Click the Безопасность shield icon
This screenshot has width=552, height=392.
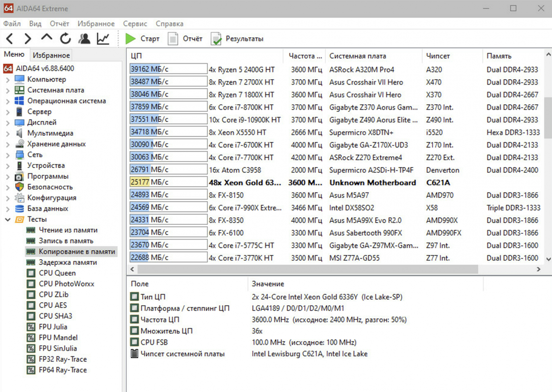[x=19, y=187]
